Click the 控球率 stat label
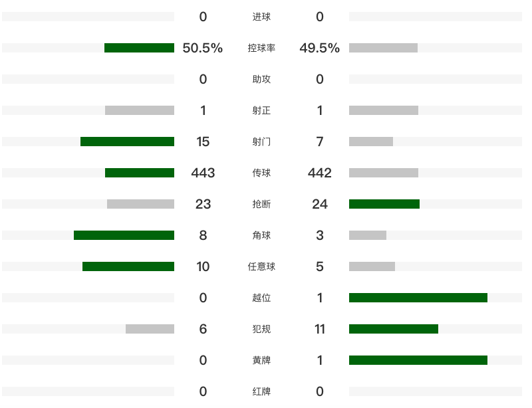Viewport: 532px width, 408px height. tap(261, 48)
